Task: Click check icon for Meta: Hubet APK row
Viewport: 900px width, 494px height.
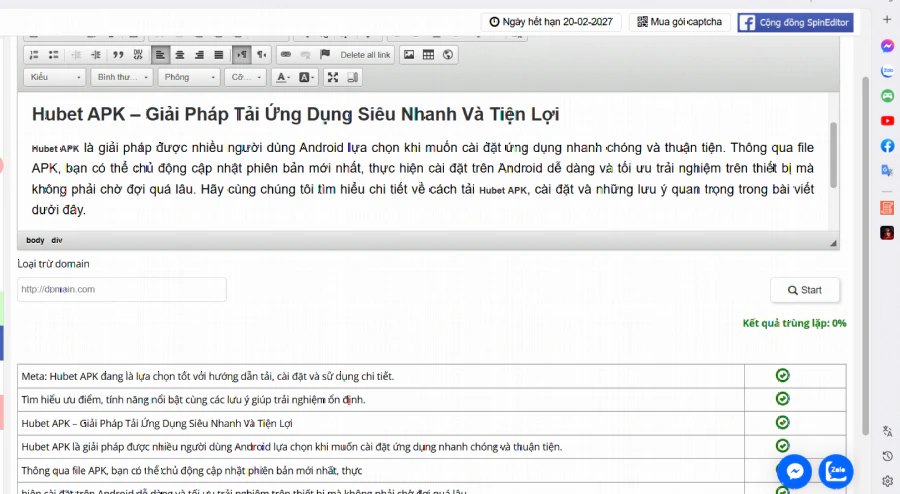Action: 782,375
